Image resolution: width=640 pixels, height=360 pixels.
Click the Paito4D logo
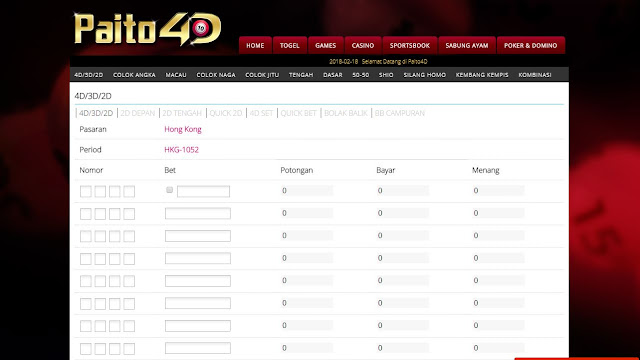[148, 29]
